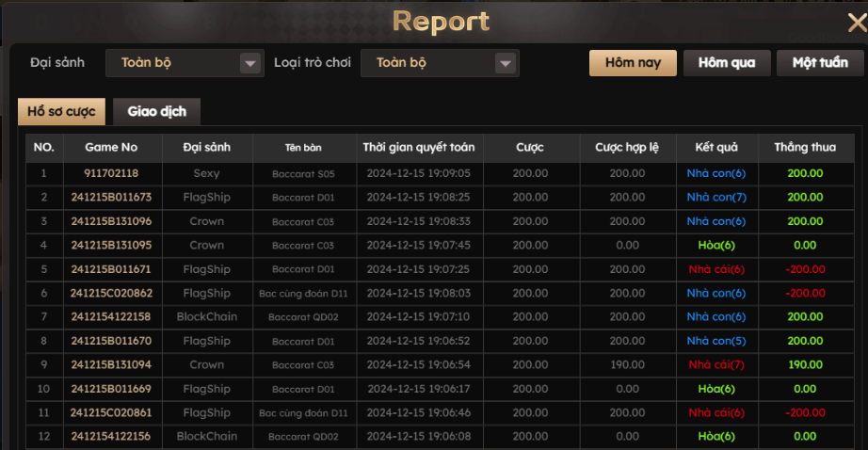Show results for Một tuần
The width and height of the screenshot is (868, 450).
point(819,63)
